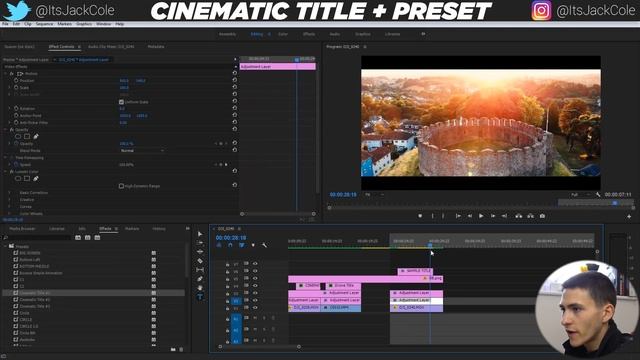Collapse the Lumetri Color group
640x360 pixels.
6,171
